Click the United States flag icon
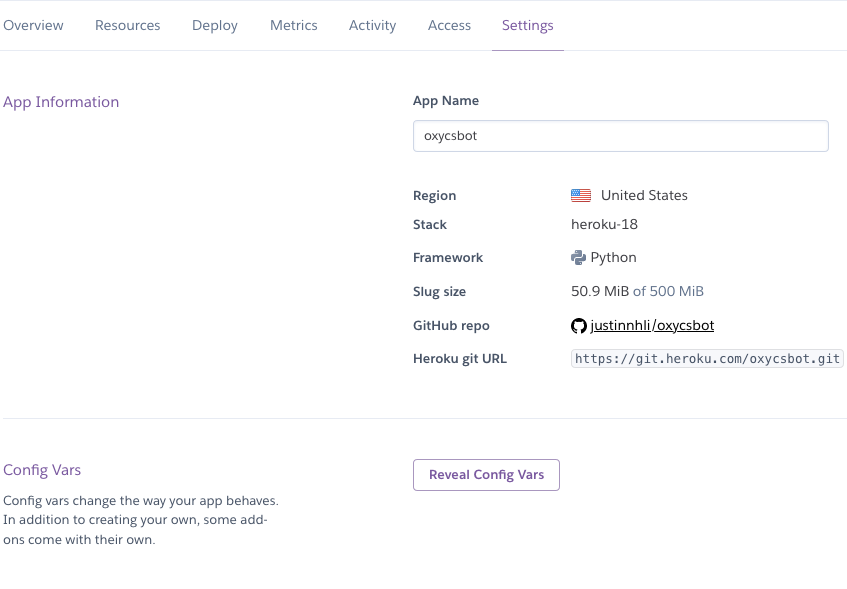This screenshot has width=847, height=589. [x=581, y=196]
